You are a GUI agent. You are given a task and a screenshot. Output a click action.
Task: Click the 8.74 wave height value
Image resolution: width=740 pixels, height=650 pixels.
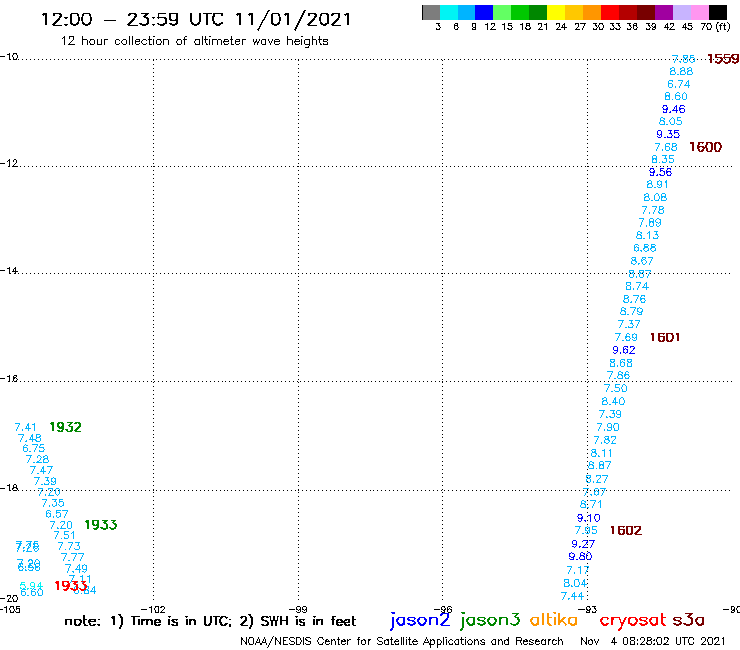(637, 286)
